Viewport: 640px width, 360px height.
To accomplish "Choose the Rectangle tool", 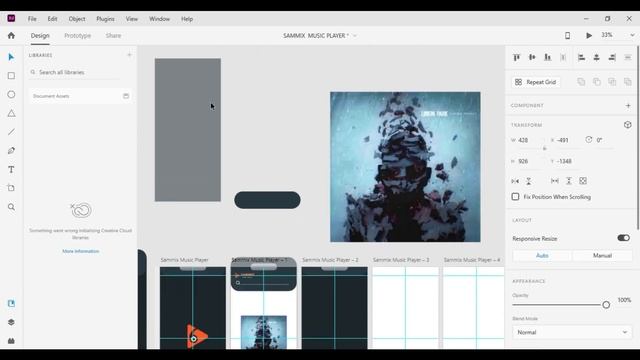I will coord(11,76).
